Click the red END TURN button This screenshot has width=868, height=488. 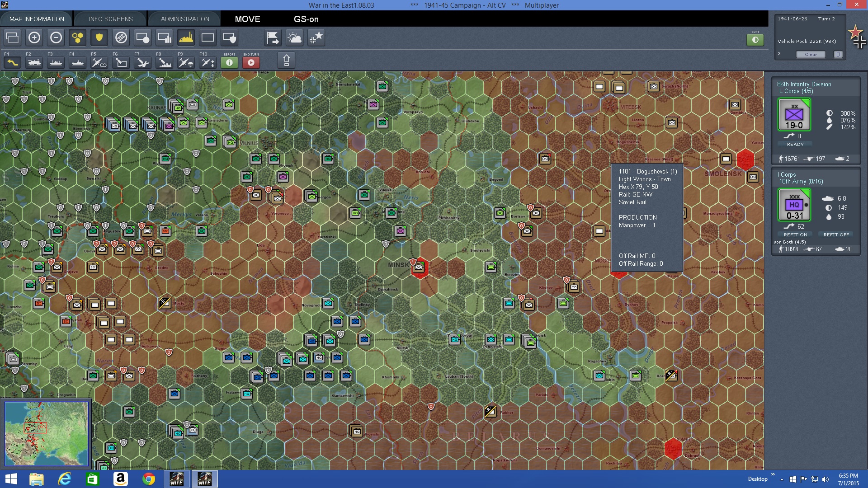click(x=251, y=62)
